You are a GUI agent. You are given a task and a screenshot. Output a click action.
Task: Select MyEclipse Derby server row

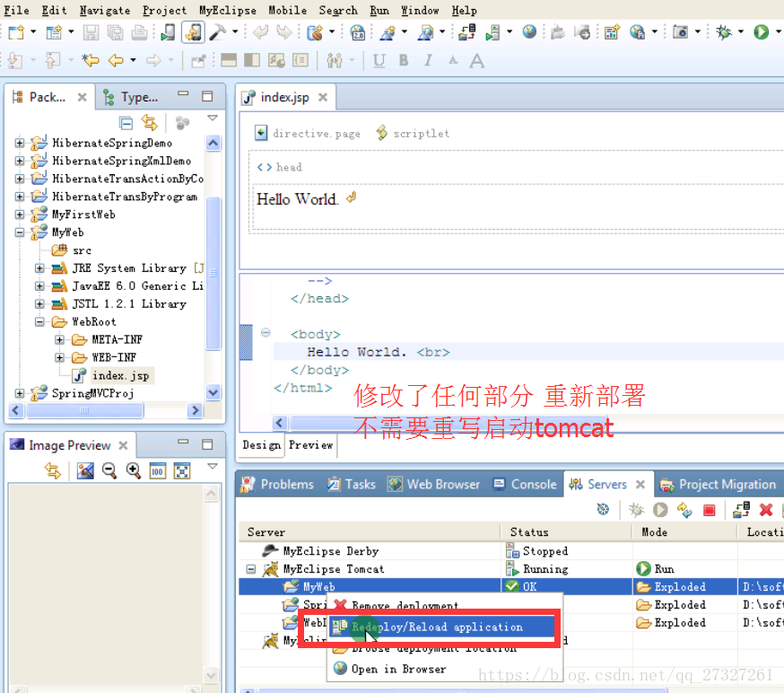[x=330, y=551]
